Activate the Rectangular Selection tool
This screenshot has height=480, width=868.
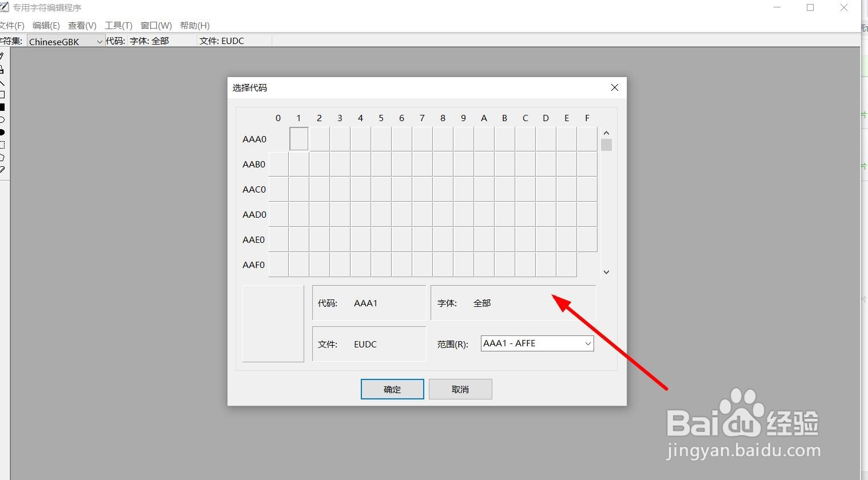point(3,143)
